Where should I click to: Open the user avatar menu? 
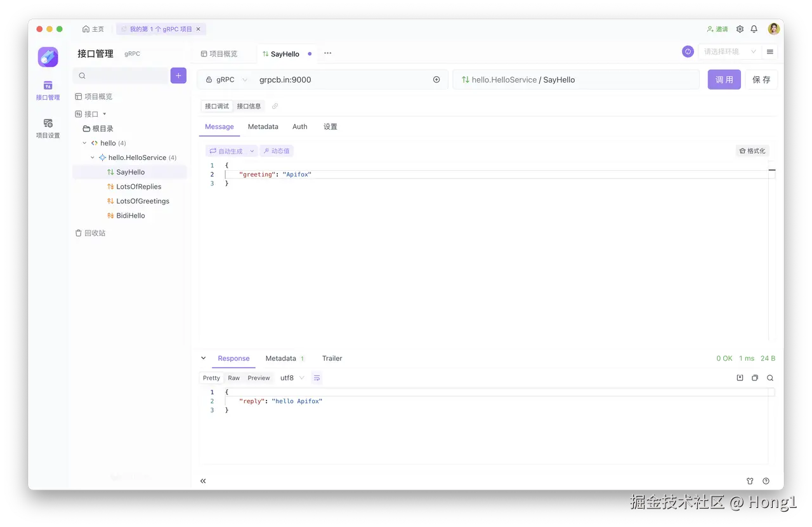click(x=774, y=29)
